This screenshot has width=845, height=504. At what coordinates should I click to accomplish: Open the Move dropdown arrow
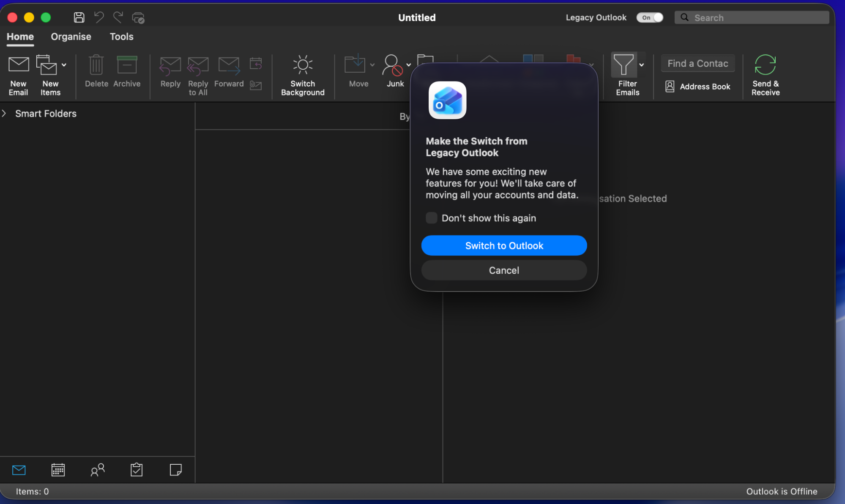372,65
